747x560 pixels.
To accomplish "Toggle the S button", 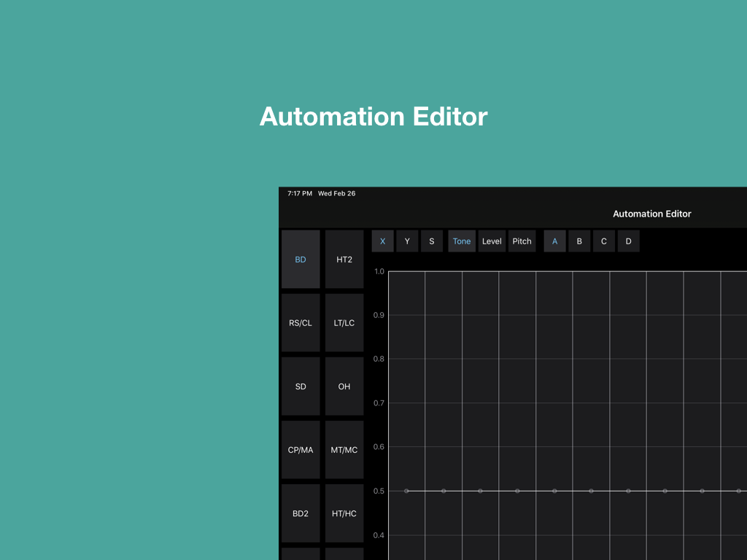I will [432, 241].
